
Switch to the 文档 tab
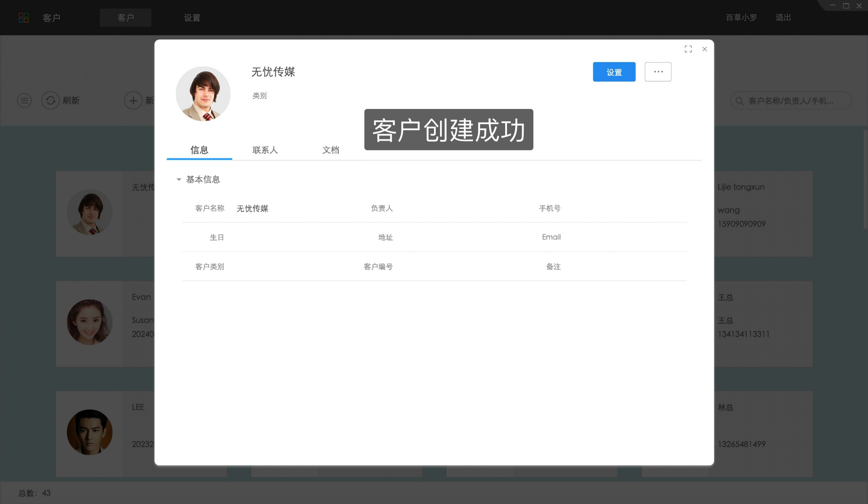331,150
